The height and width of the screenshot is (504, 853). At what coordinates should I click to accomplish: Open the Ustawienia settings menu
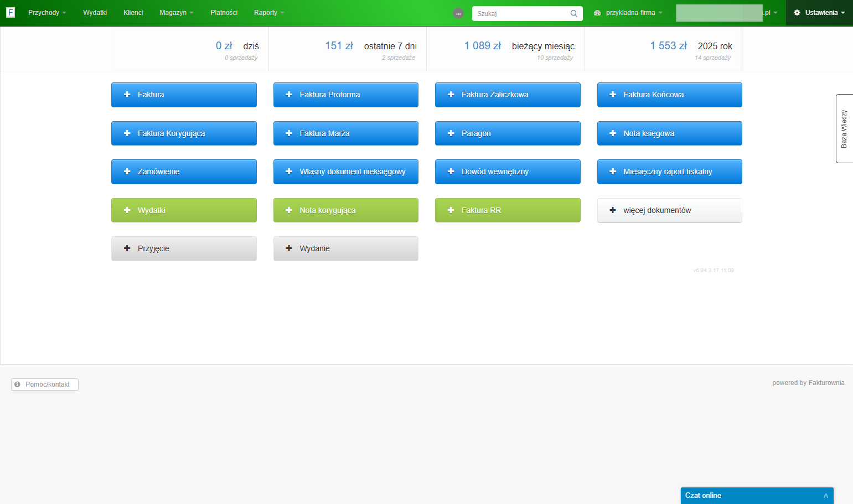819,13
